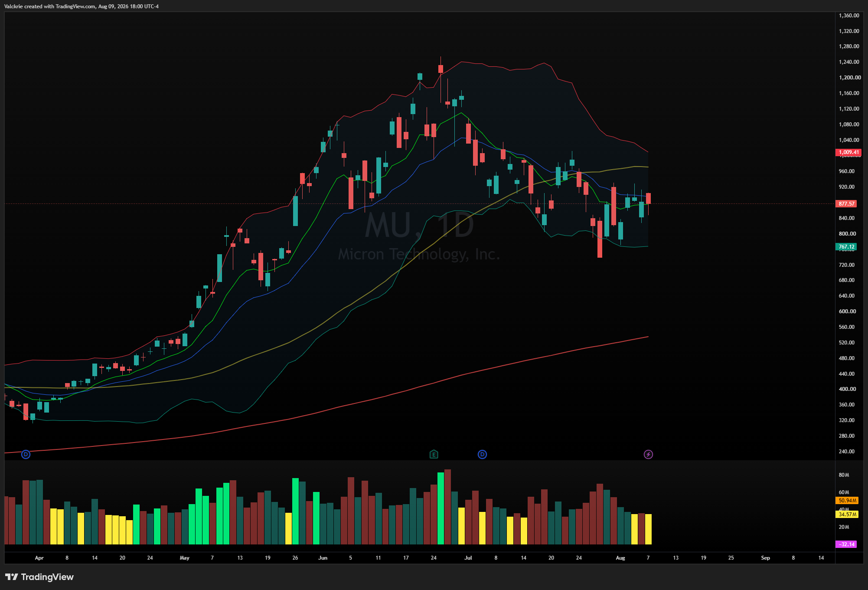Click the Jun label on time axis

pos(323,558)
